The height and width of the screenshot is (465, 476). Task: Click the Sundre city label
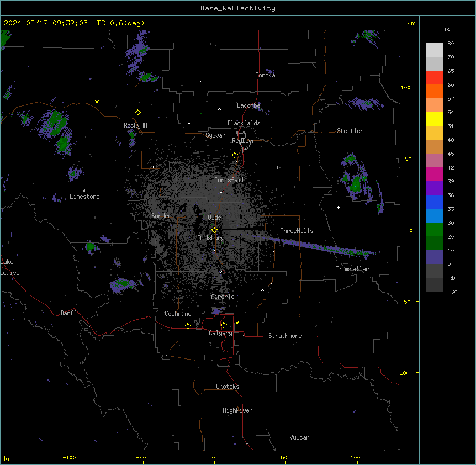click(161, 216)
